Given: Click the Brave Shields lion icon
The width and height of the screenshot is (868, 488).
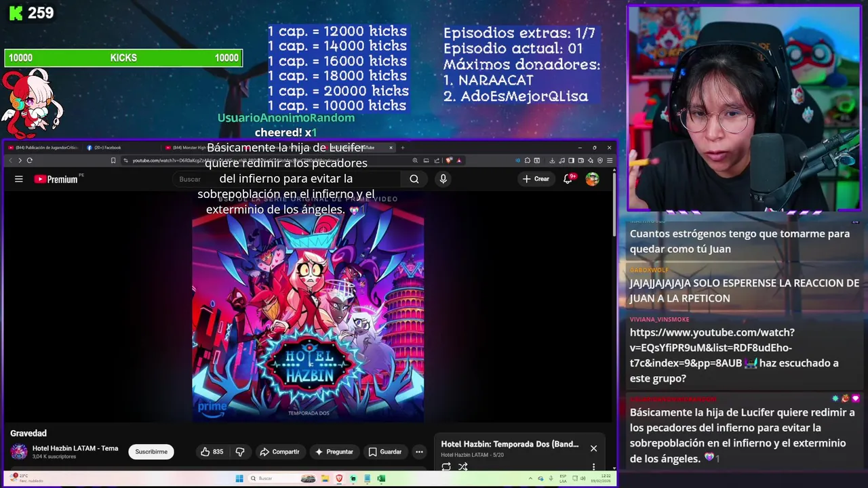Looking at the screenshot, I should (449, 161).
